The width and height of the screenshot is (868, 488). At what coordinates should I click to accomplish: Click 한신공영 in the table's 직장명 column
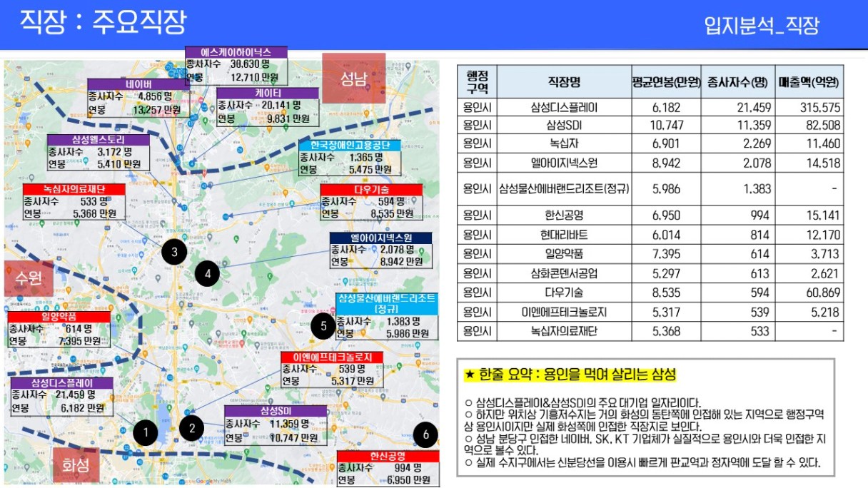[564, 216]
